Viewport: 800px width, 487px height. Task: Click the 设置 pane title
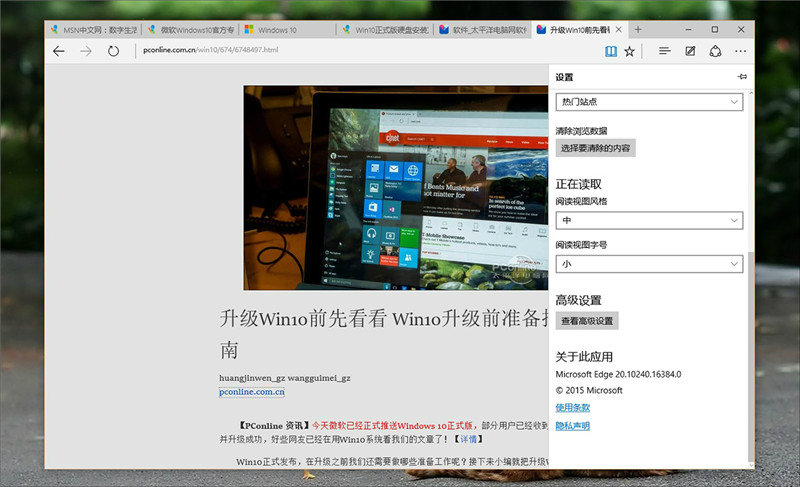point(564,78)
